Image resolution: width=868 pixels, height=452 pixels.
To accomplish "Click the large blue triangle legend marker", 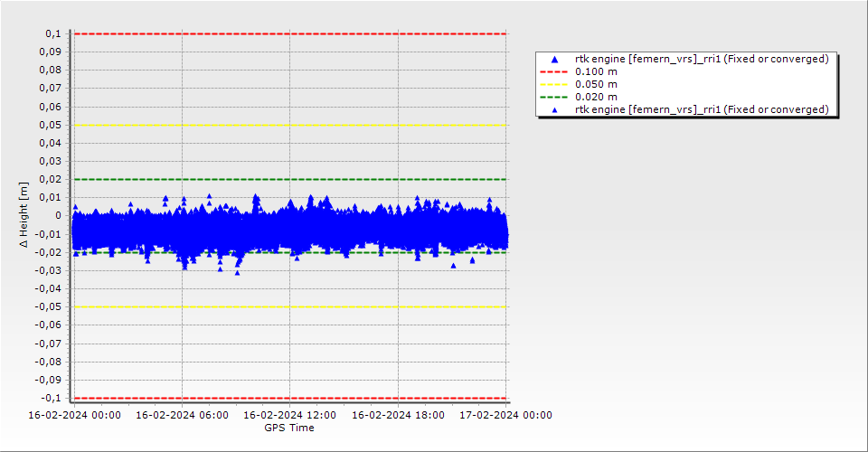I will tap(555, 60).
